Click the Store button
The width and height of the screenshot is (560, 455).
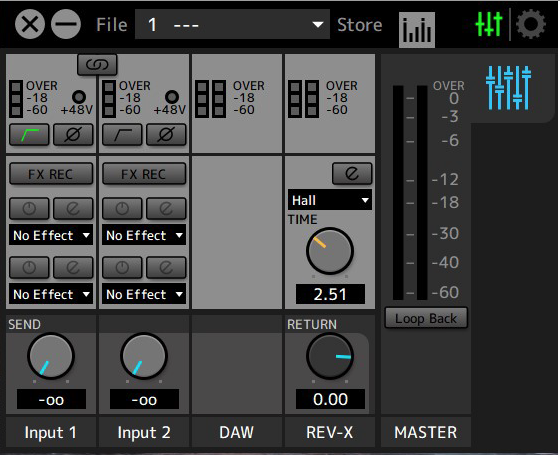tap(360, 25)
